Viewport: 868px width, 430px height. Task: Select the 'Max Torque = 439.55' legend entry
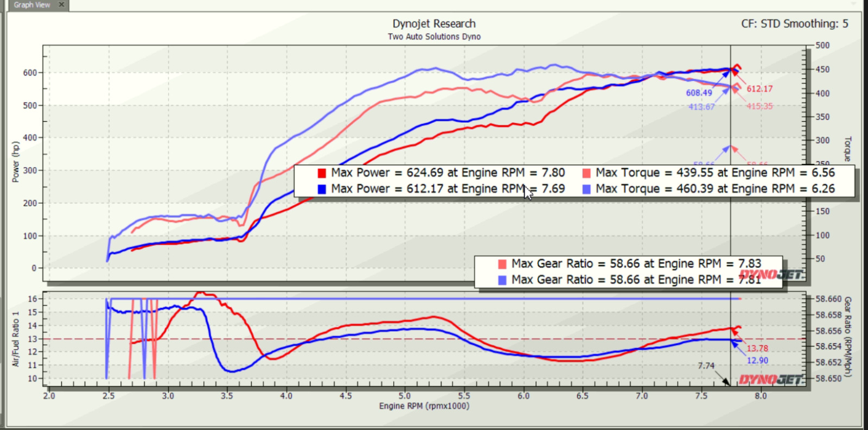(x=715, y=173)
